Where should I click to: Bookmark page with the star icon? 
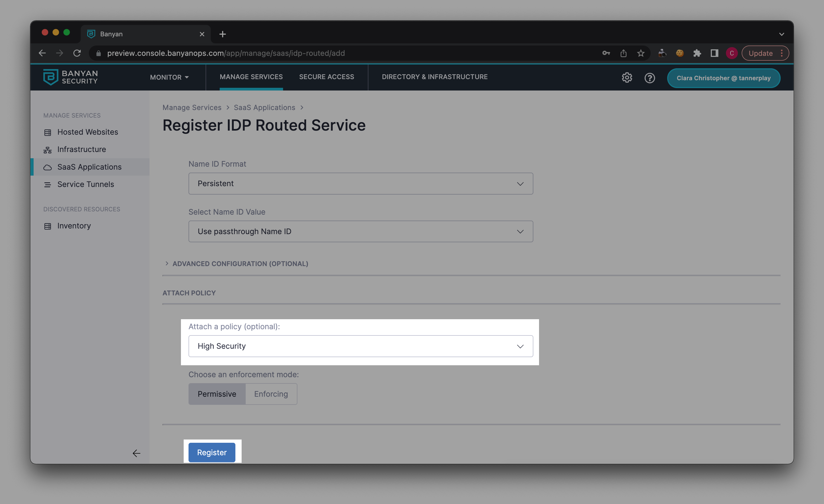640,53
